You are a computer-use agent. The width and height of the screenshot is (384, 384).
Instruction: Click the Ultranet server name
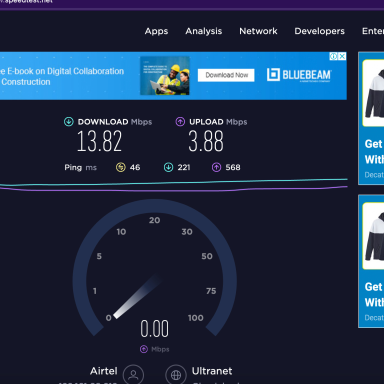[x=212, y=371]
